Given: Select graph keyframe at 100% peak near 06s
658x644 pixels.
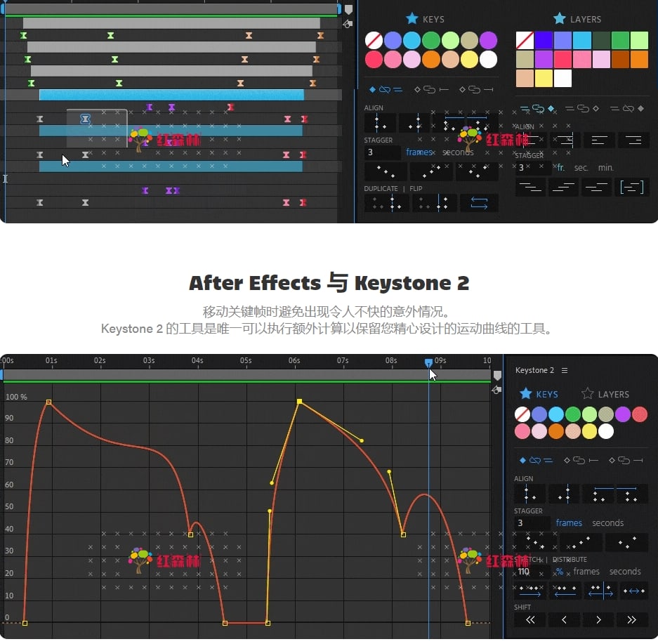Looking at the screenshot, I should point(299,402).
